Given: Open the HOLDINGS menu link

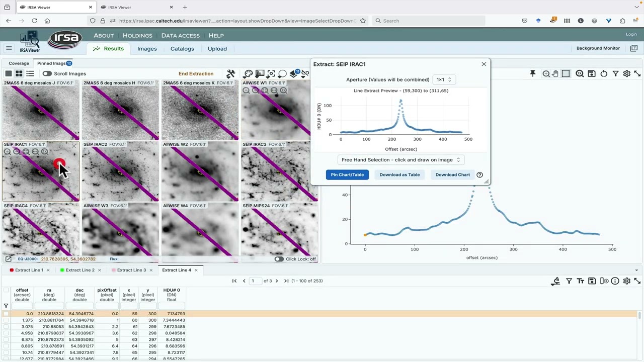Looking at the screenshot, I should coord(137,36).
